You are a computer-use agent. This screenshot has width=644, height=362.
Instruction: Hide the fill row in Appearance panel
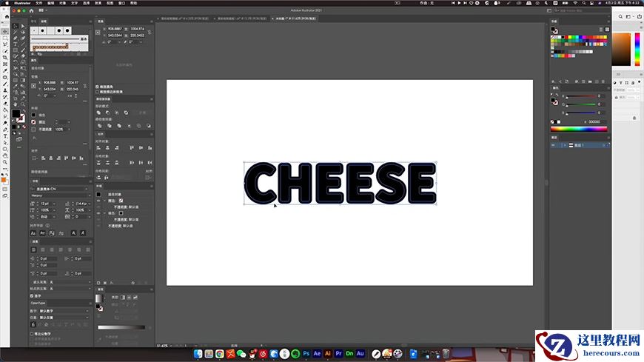pyautogui.click(x=98, y=213)
